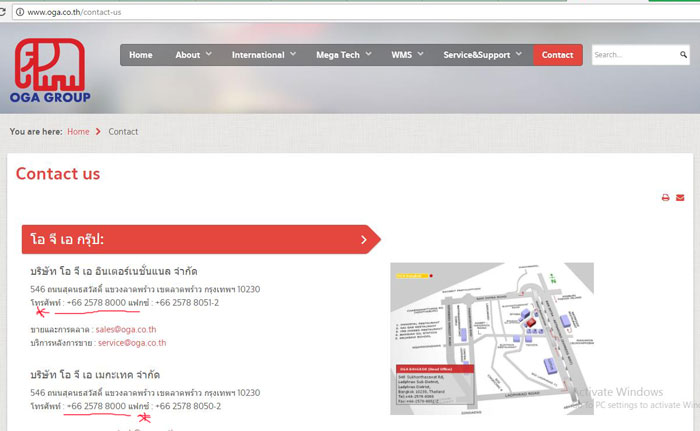Go to Home in the navigation bar

tap(141, 55)
